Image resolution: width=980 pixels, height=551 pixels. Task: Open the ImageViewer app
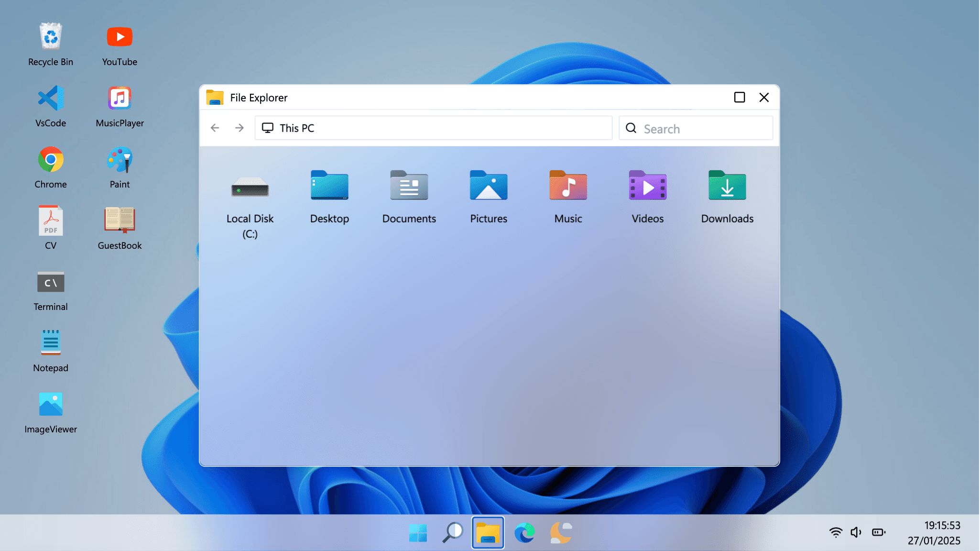50,404
